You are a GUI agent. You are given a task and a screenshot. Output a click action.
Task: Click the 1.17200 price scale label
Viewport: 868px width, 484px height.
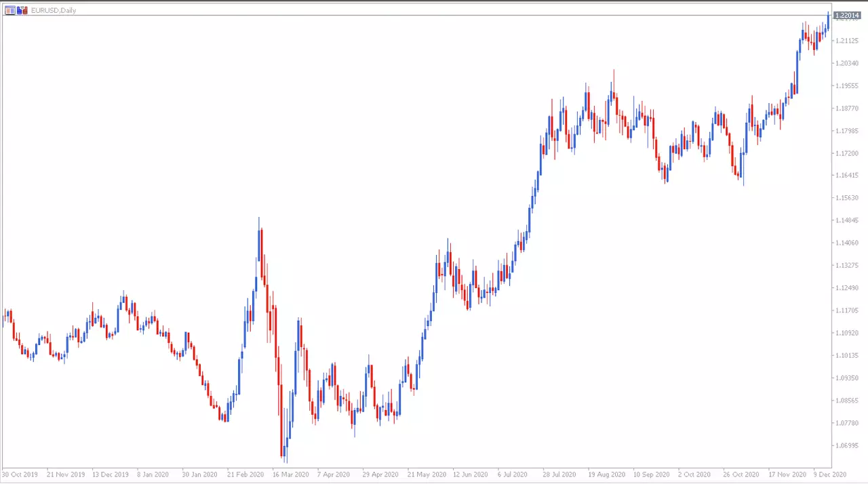click(848, 153)
